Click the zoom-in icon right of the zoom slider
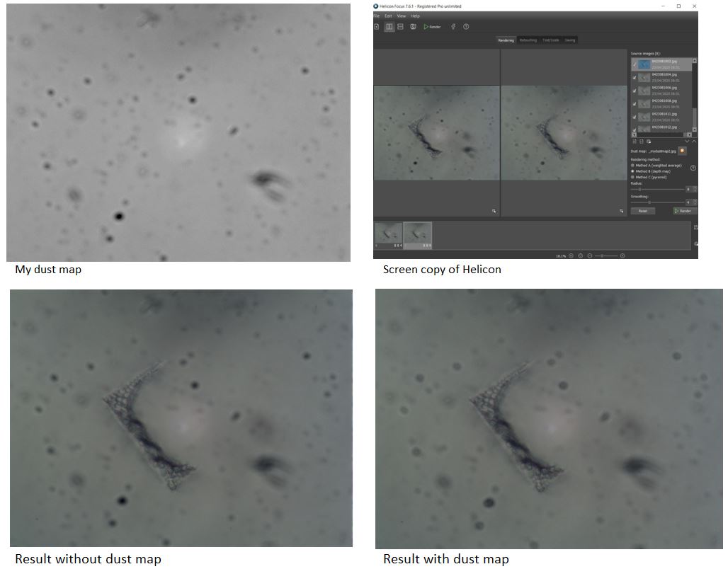The image size is (728, 569). pos(622,255)
